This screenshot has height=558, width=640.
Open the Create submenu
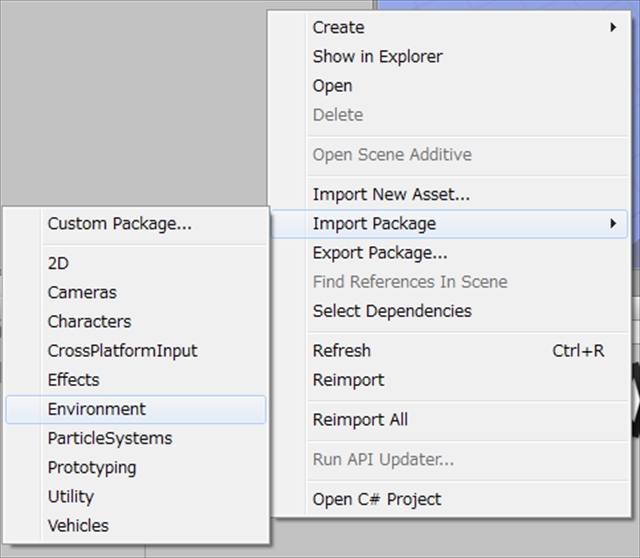tap(338, 27)
